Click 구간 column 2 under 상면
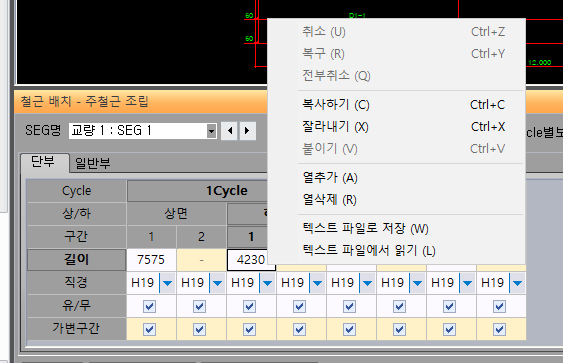 coord(201,237)
